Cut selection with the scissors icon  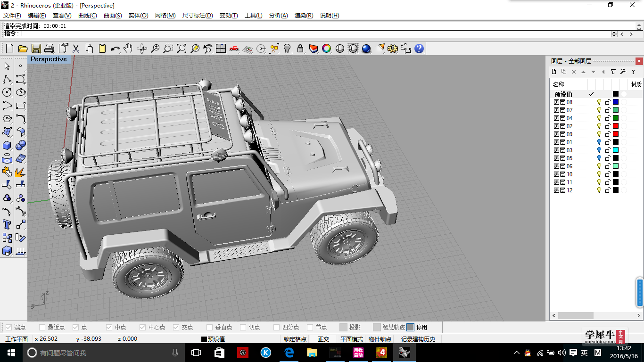tap(75, 49)
